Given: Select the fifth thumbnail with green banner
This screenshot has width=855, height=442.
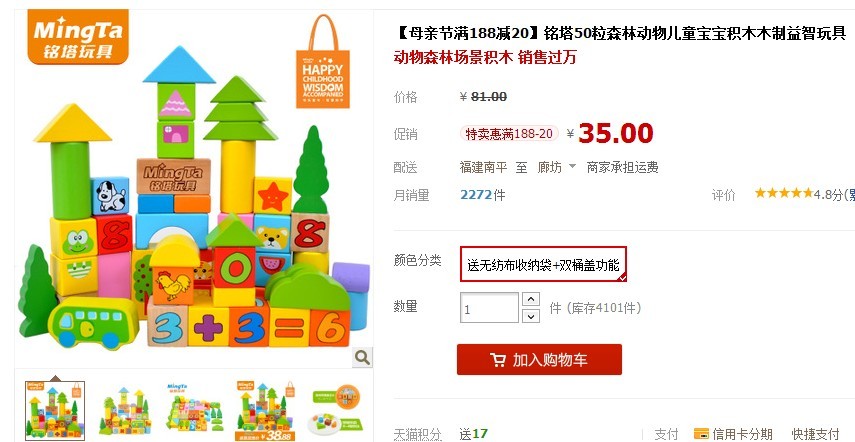Looking at the screenshot, I should pyautogui.click(x=335, y=410).
